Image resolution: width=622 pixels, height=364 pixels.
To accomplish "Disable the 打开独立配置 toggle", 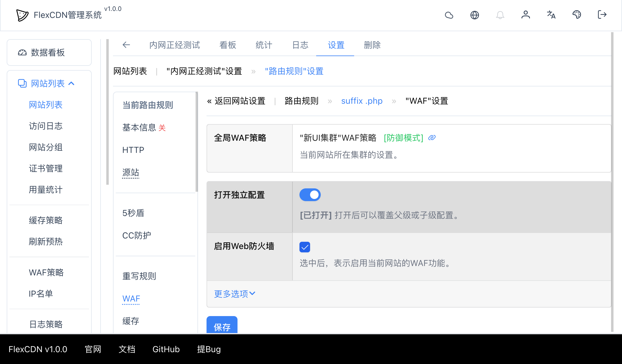I will tap(310, 194).
